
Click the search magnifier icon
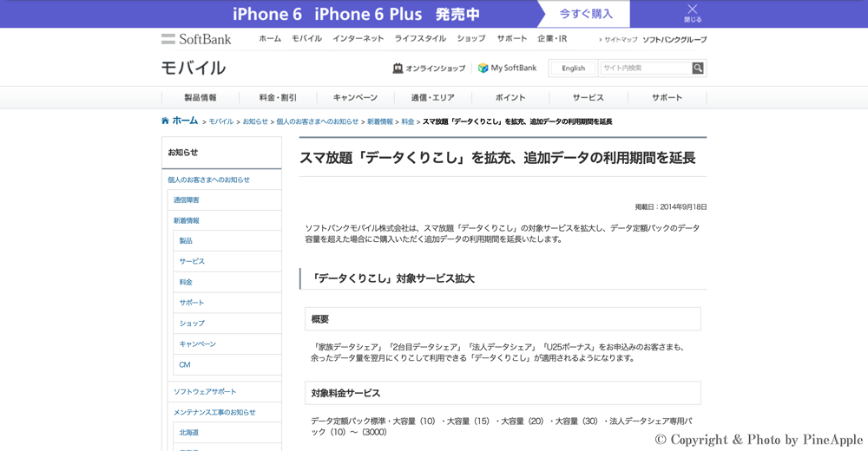(x=698, y=69)
